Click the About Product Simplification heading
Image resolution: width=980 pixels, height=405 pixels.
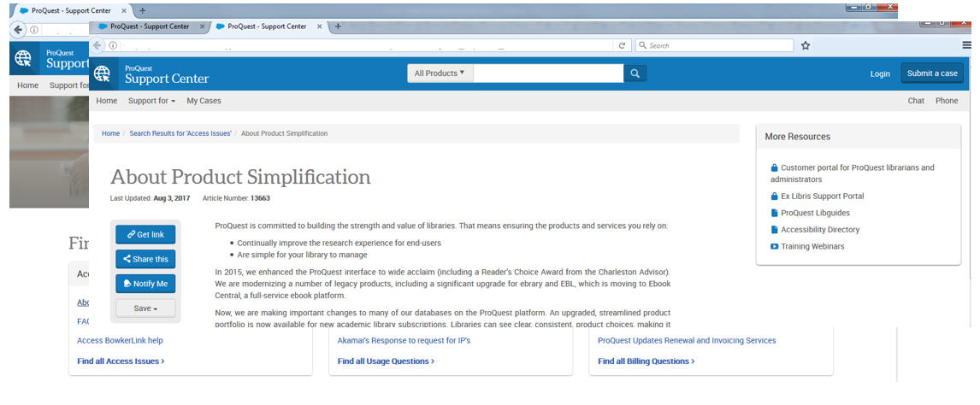240,177
